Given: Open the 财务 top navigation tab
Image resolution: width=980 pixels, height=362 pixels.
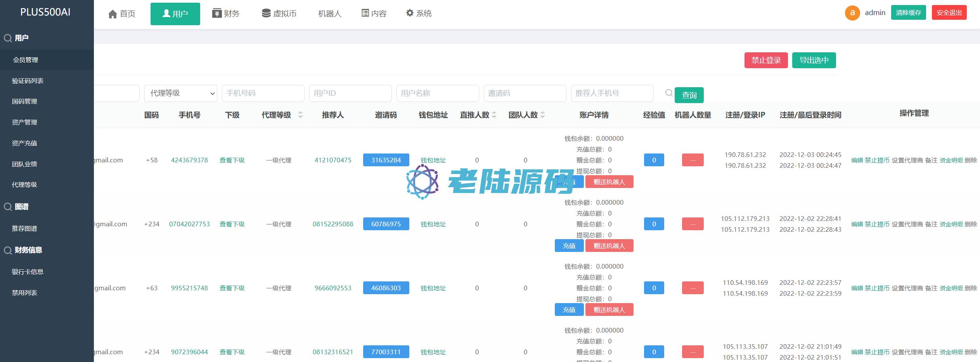Looking at the screenshot, I should [x=226, y=14].
